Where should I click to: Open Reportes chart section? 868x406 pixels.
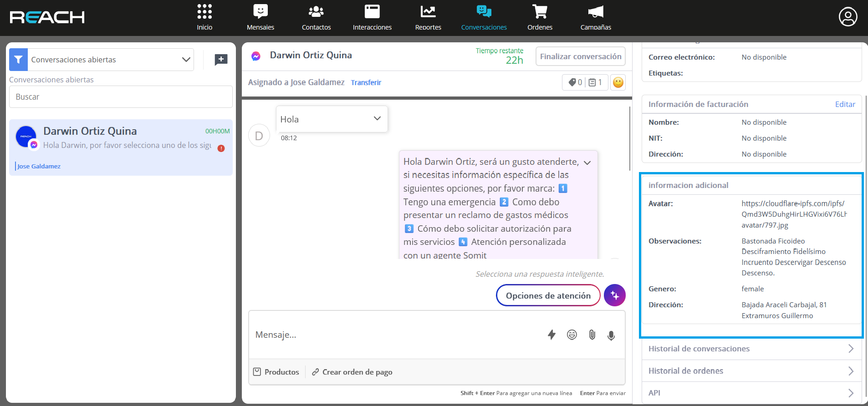click(428, 17)
